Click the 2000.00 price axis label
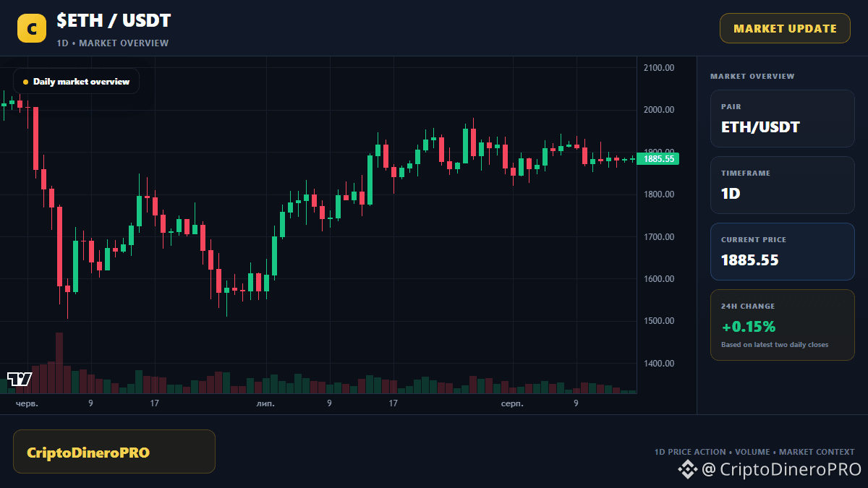This screenshot has width=868, height=488. 658,110
